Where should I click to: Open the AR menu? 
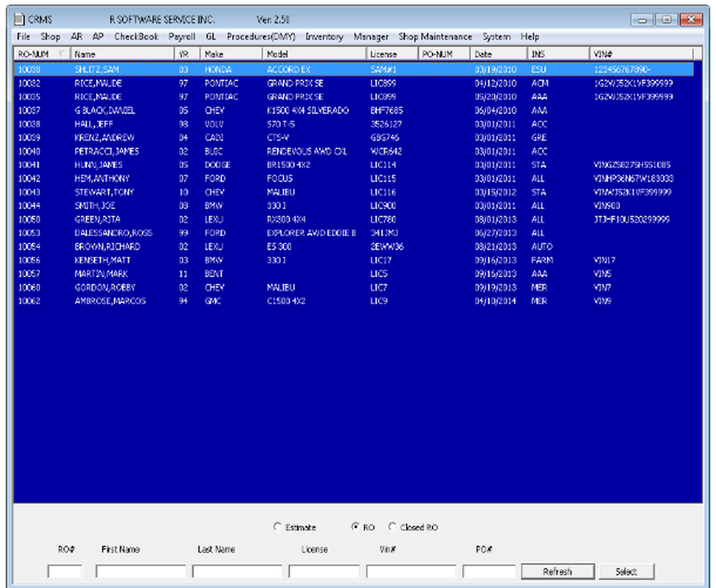(x=77, y=37)
